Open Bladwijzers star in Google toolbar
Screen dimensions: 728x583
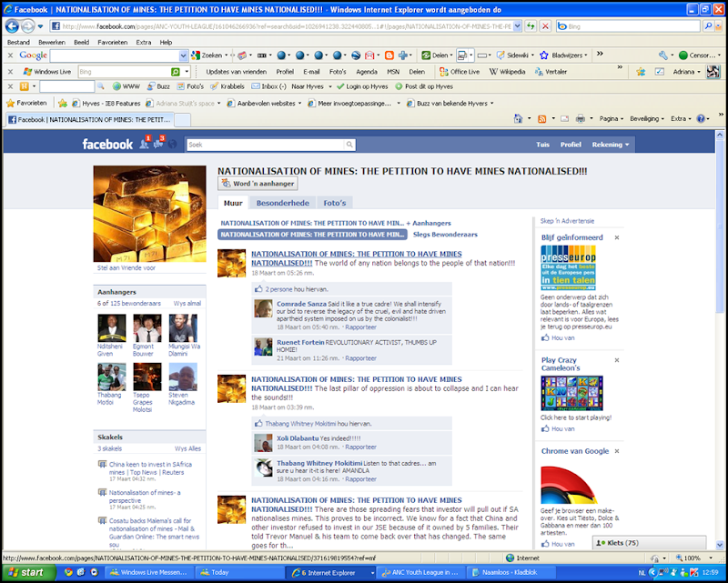tap(544, 55)
